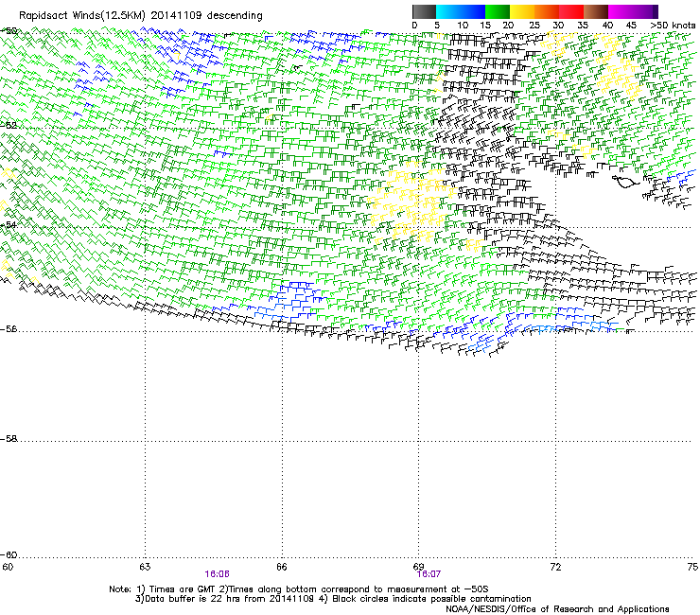Click the blue 10-15 knots legend swatch
This screenshot has width=700, height=615.
pos(473,11)
